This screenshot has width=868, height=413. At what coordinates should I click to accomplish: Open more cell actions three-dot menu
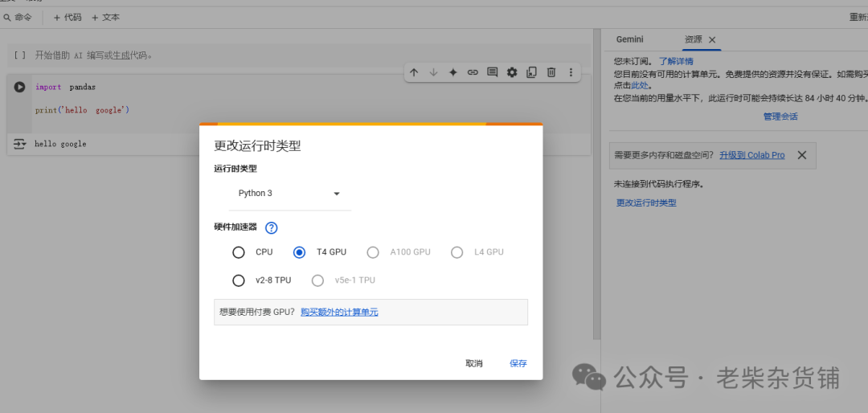pos(571,72)
